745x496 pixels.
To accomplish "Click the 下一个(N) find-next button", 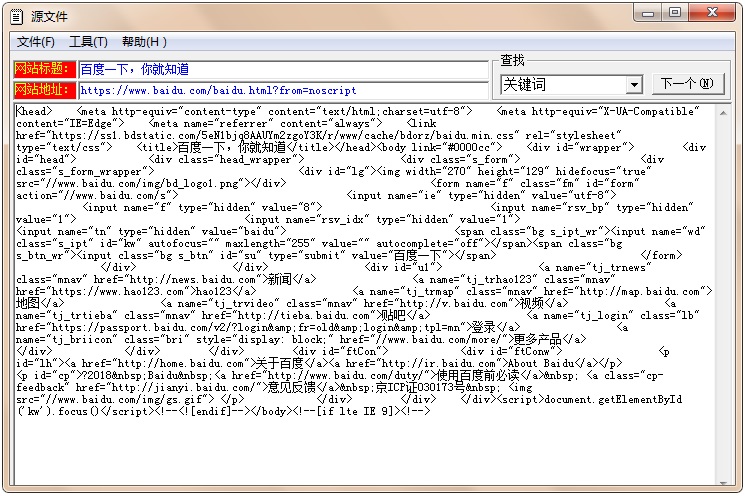I will tap(688, 84).
